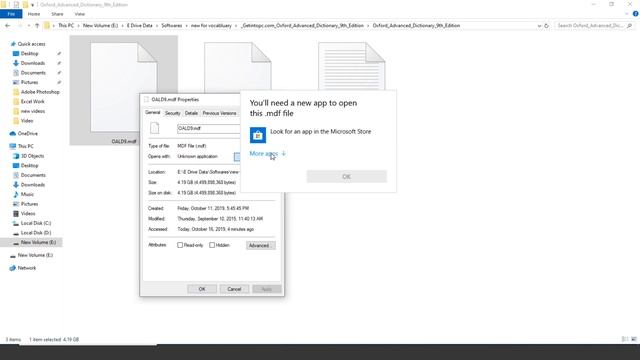This screenshot has height=360, width=640.
Task: Click the search magnifier icon
Action: coord(630,26)
